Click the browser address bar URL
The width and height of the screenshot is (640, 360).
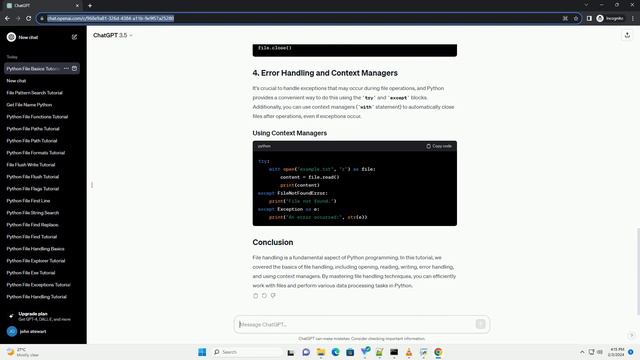111,18
